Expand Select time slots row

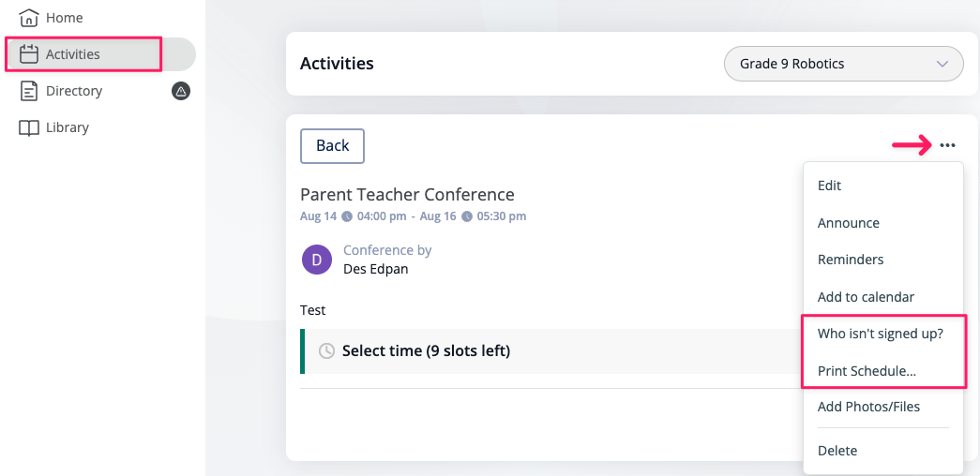[x=426, y=351]
